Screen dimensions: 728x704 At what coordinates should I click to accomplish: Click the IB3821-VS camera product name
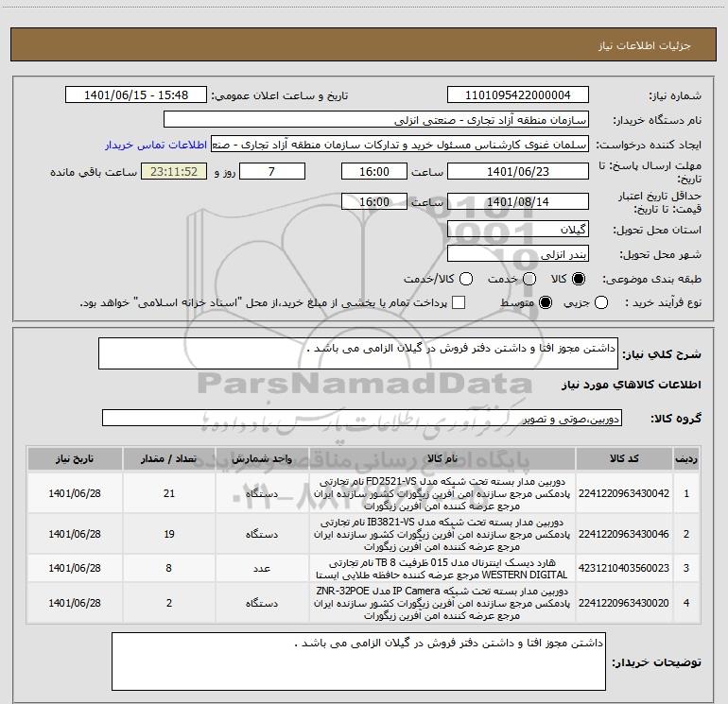click(x=442, y=534)
